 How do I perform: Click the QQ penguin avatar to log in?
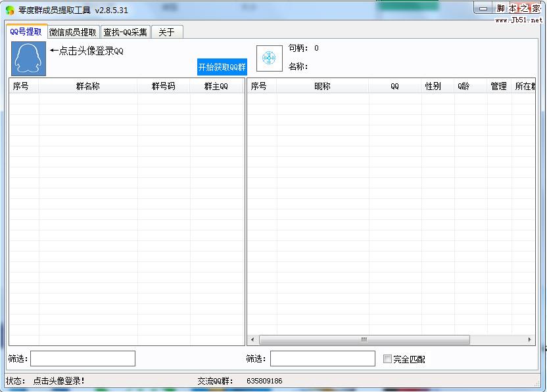pyautogui.click(x=28, y=58)
